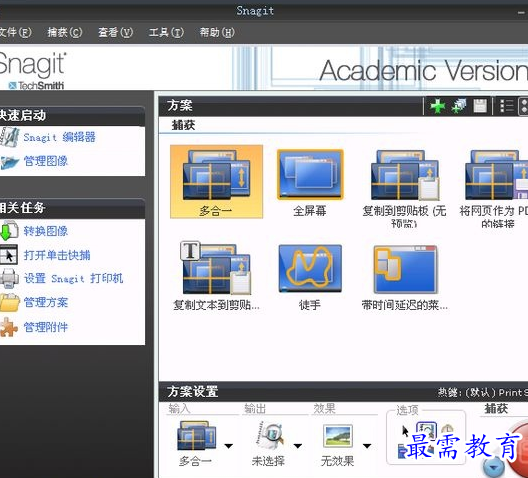528x478 pixels.
Task: Switch profiles to thumbnail view icon
Action: click(523, 106)
